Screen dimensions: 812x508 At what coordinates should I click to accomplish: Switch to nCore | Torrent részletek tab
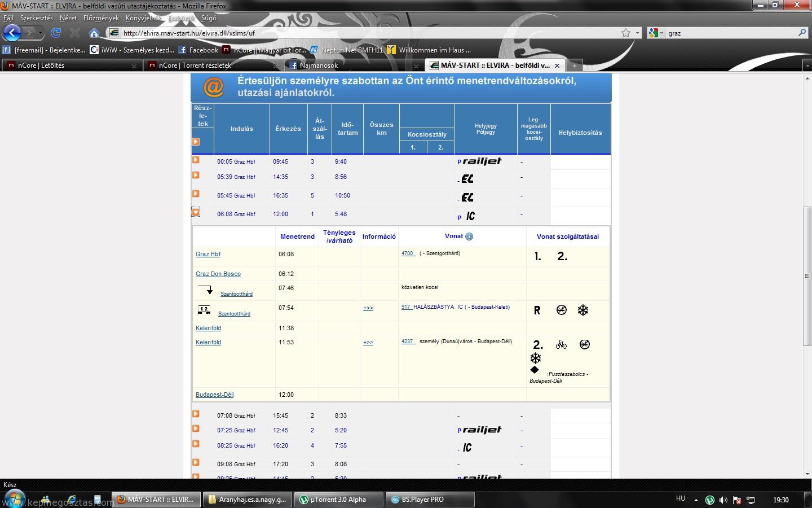pyautogui.click(x=212, y=65)
